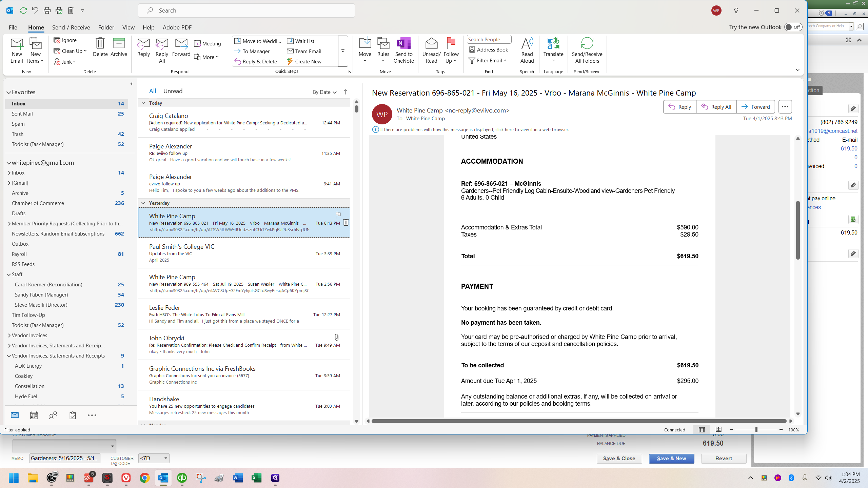Image resolution: width=868 pixels, height=488 pixels.
Task: Click the Search box at top
Action: point(246,11)
